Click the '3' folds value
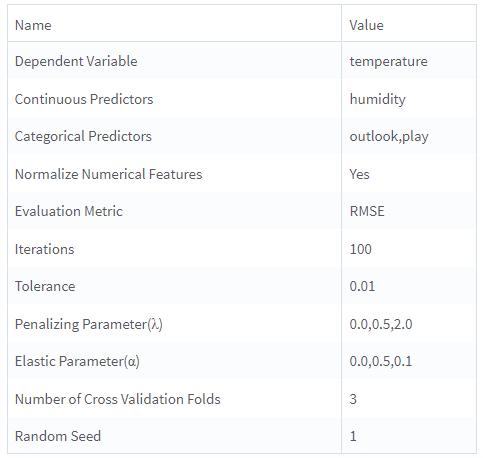The height and width of the screenshot is (458, 483). (x=353, y=399)
